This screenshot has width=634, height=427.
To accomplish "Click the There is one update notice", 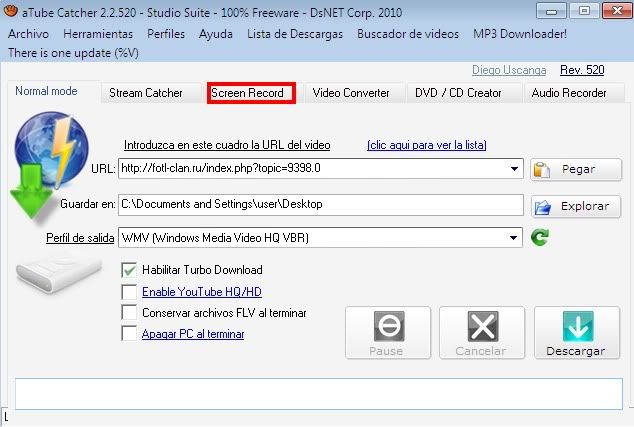I will [73, 53].
